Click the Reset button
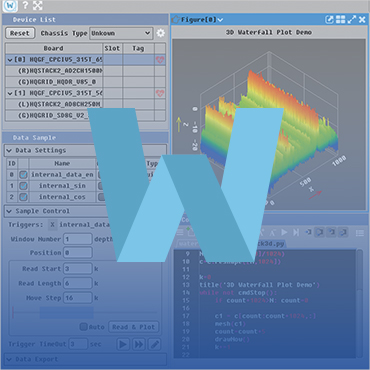This screenshot has height=370, width=370. pos(20,33)
